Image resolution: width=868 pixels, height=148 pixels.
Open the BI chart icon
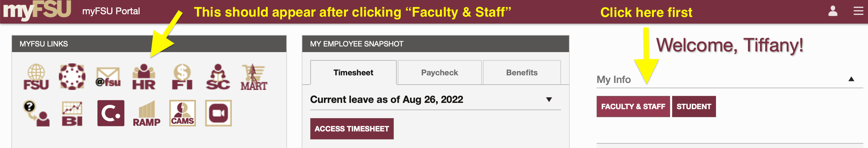(x=72, y=113)
